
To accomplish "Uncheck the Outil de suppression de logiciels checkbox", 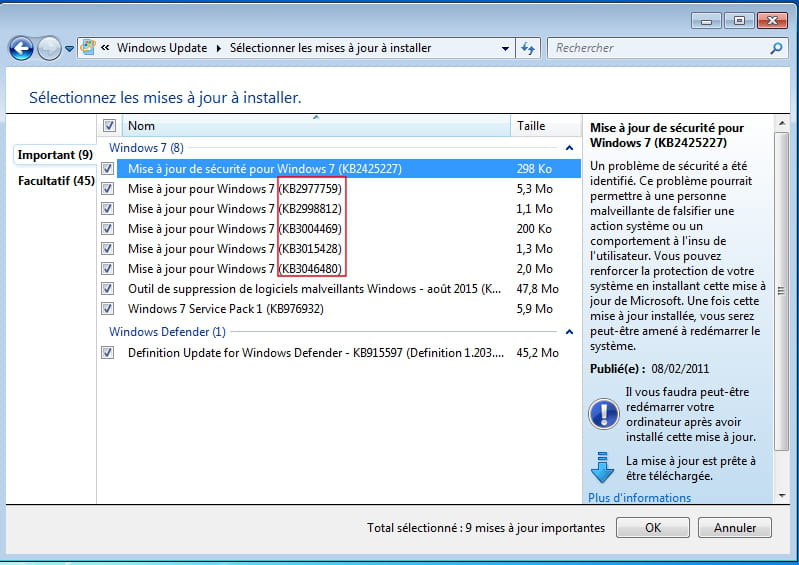I will click(108, 288).
